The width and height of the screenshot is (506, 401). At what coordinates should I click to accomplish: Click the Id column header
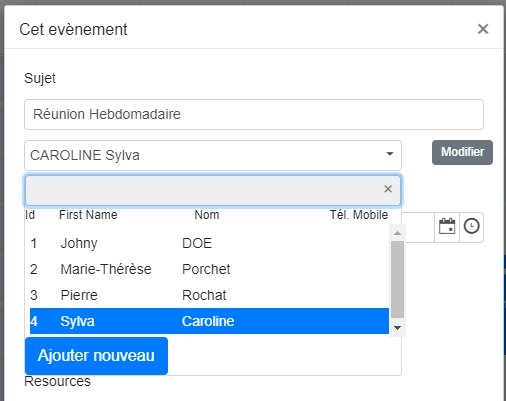30,215
